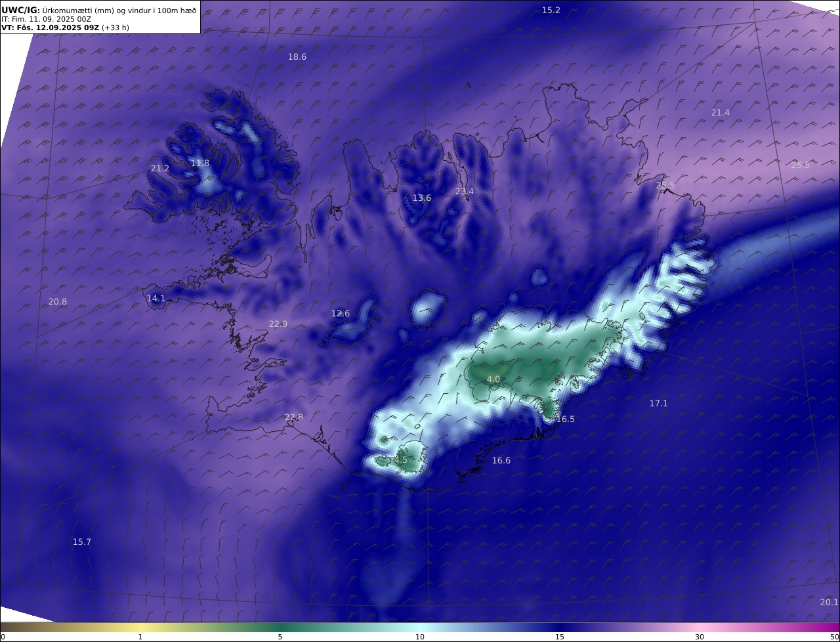Screen dimensions: 840x642
Task: Click the map value 21.2
Action: [160, 169]
